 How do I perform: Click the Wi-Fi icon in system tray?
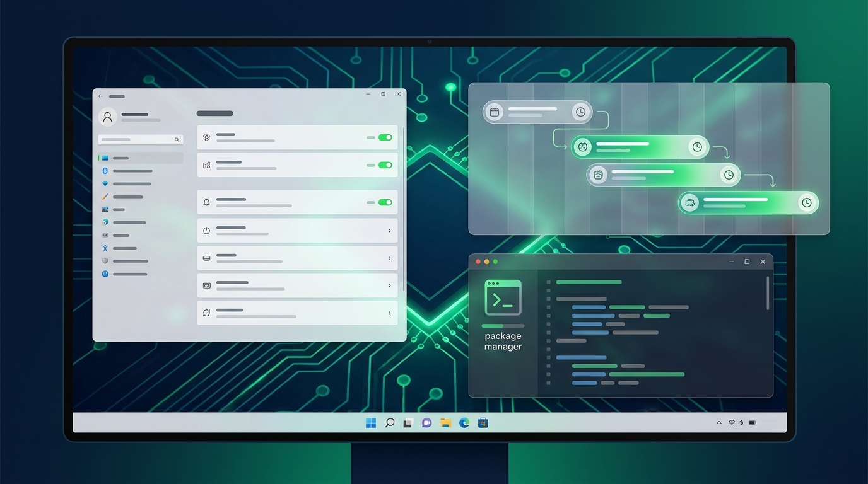pos(732,423)
